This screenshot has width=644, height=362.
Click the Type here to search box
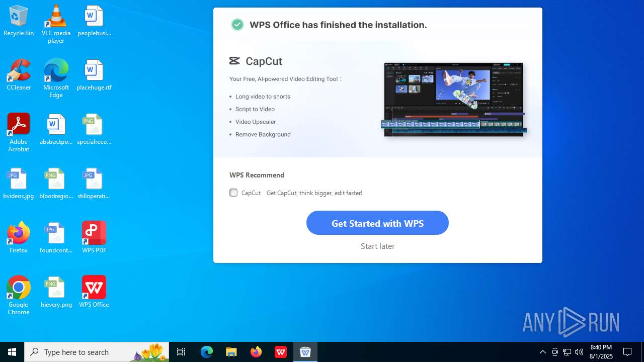[97, 352]
